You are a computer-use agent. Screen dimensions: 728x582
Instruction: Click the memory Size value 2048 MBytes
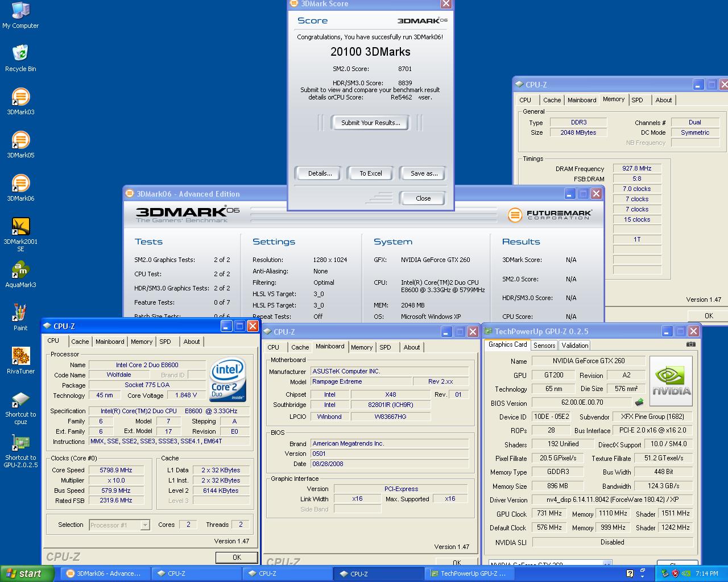578,132
